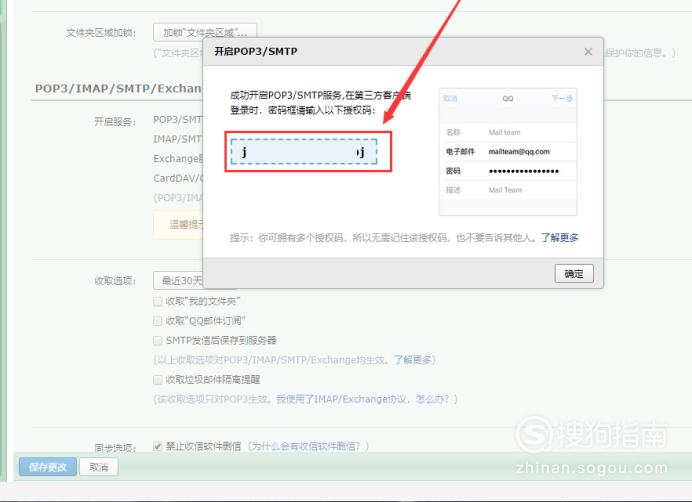Click the Mail team name in sample
The height and width of the screenshot is (502, 692).
click(x=504, y=132)
